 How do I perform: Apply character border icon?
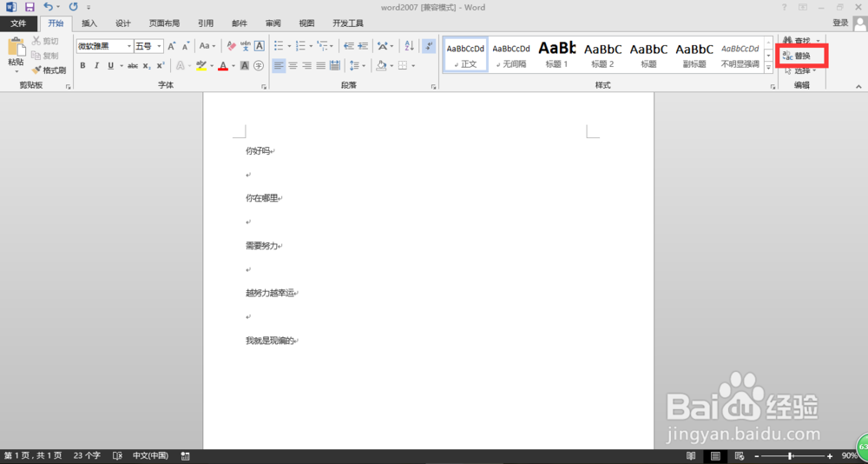click(x=259, y=46)
